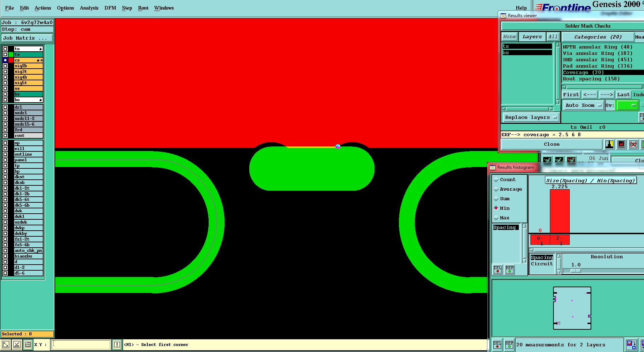Select 'Rout spacing (158)' category
Viewport: 644px width, 352px height.
click(591, 79)
